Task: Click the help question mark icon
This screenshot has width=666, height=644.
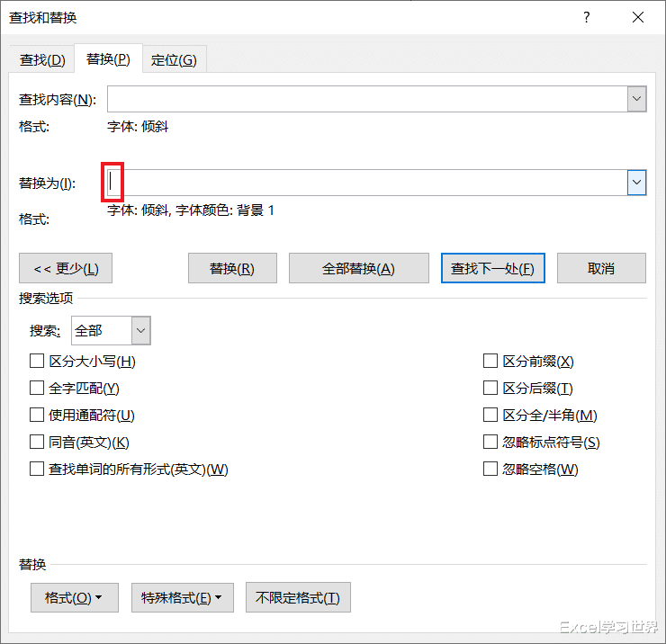Action: 587,17
